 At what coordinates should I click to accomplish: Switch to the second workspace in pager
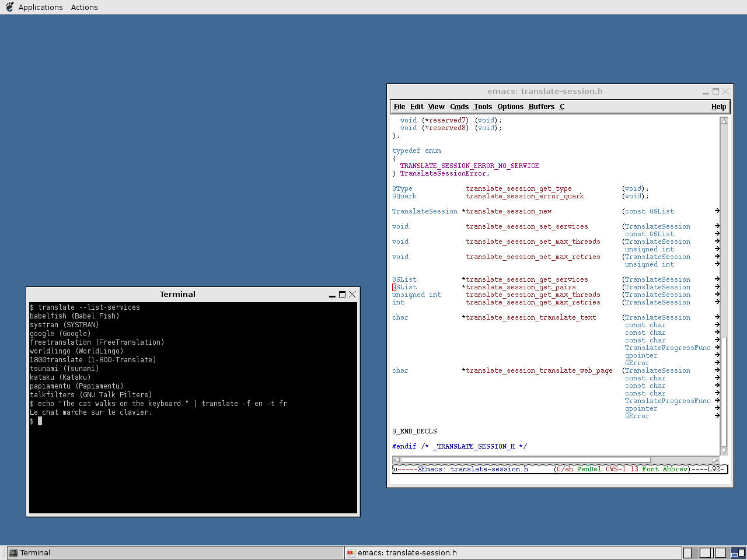(706, 553)
